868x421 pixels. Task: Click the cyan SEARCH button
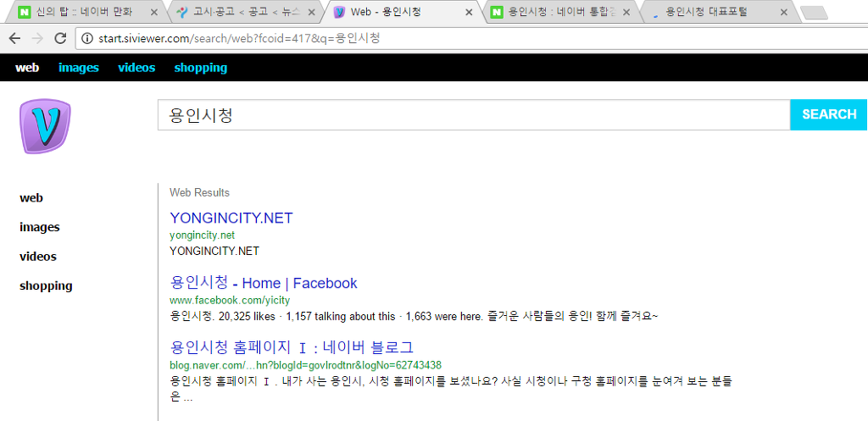click(x=829, y=114)
